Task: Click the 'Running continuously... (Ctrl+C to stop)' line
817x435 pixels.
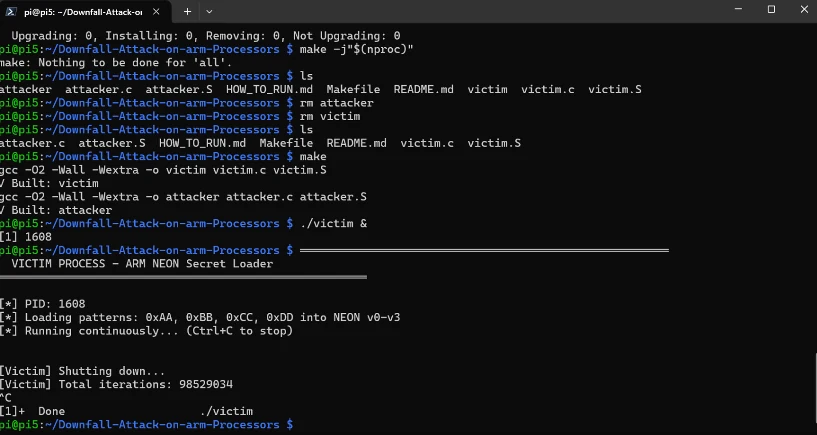Action: (146, 331)
